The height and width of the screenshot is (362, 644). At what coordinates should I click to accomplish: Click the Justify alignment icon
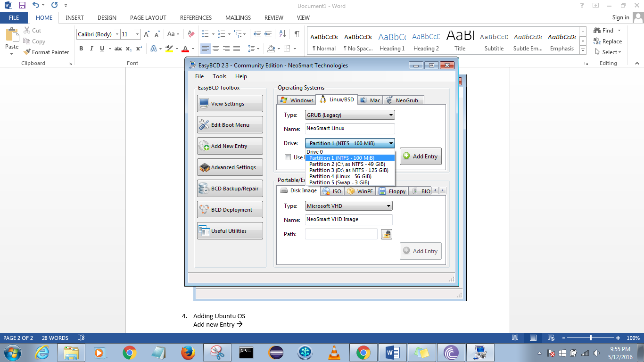(237, 49)
